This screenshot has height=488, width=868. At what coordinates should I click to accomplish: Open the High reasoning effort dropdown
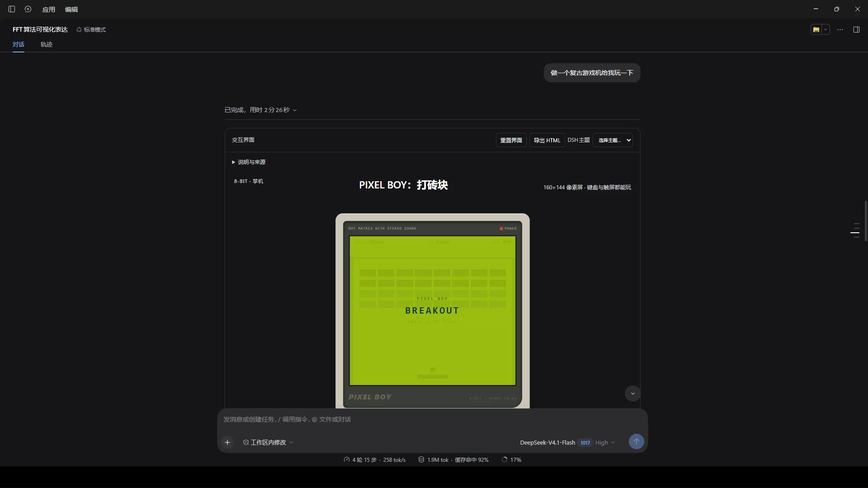click(x=605, y=442)
